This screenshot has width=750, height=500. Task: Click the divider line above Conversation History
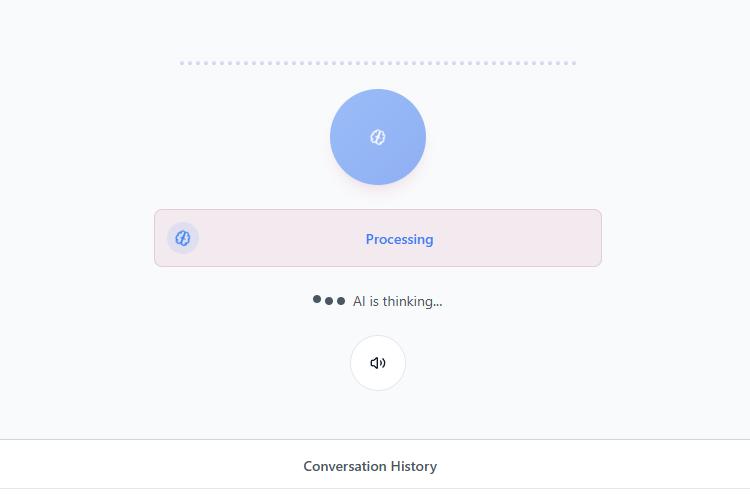(375, 439)
